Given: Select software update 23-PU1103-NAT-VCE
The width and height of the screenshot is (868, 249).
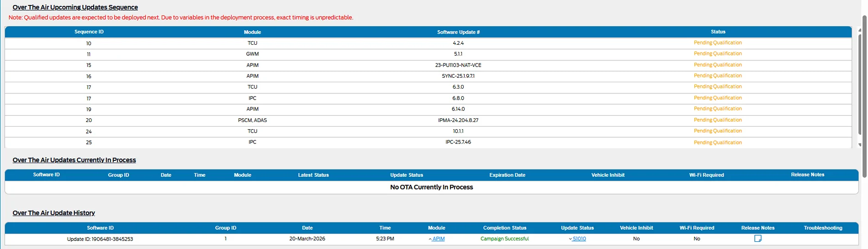Looking at the screenshot, I should 458,65.
